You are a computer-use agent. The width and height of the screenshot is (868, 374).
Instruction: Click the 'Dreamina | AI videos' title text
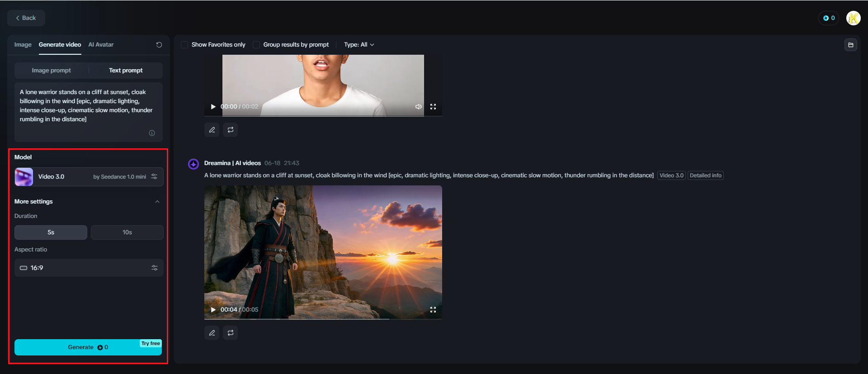pos(232,163)
